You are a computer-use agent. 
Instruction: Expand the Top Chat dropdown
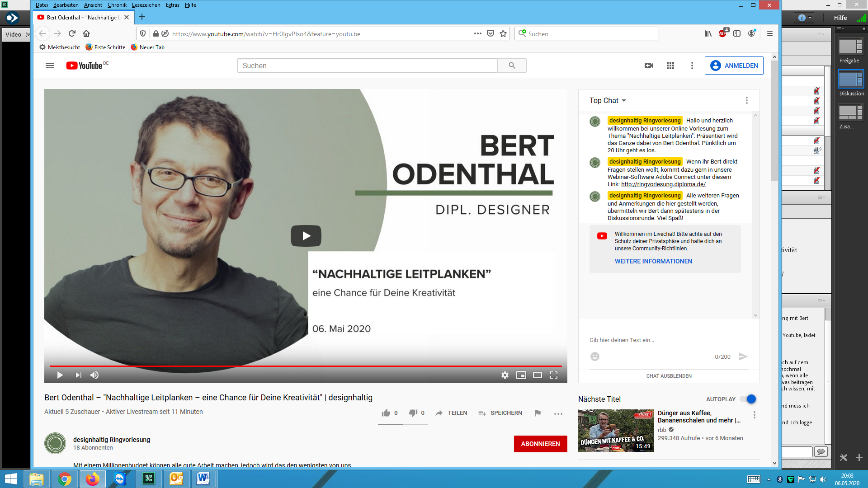tap(608, 100)
